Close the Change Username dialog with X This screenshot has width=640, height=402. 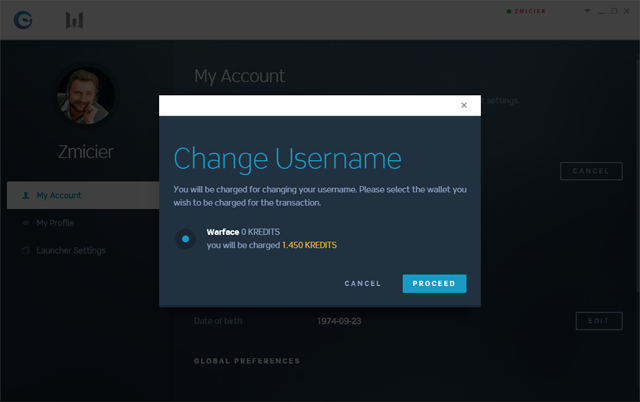pyautogui.click(x=463, y=105)
